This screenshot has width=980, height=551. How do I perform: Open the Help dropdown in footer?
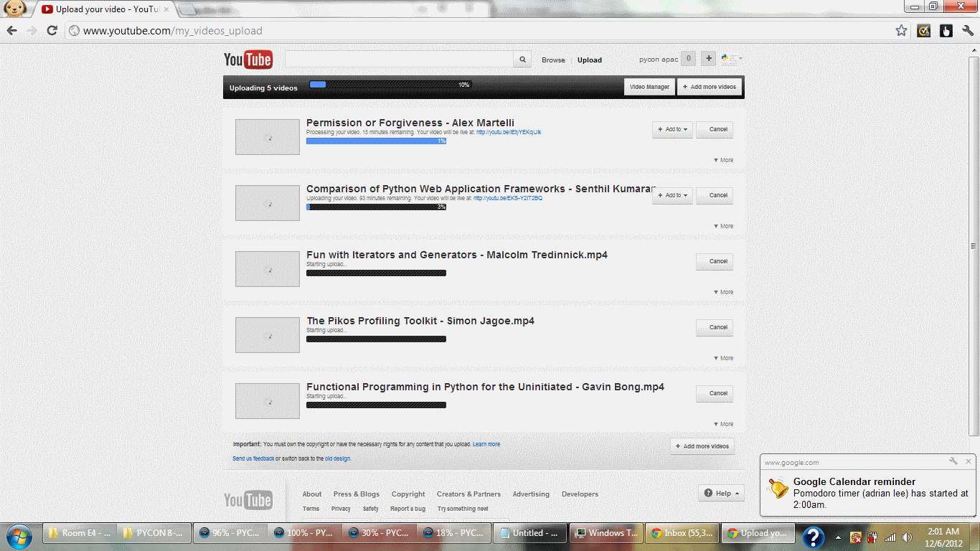tap(721, 493)
